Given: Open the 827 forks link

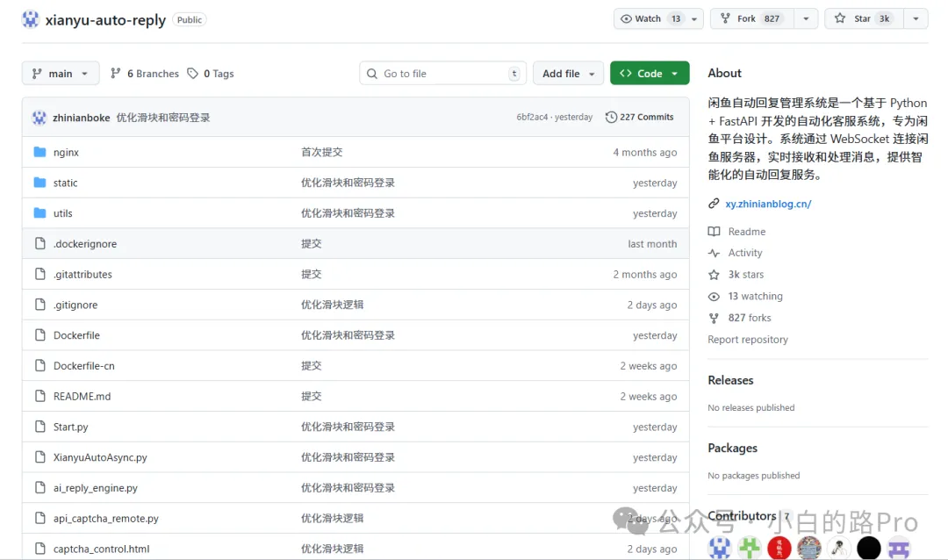Looking at the screenshot, I should point(750,318).
